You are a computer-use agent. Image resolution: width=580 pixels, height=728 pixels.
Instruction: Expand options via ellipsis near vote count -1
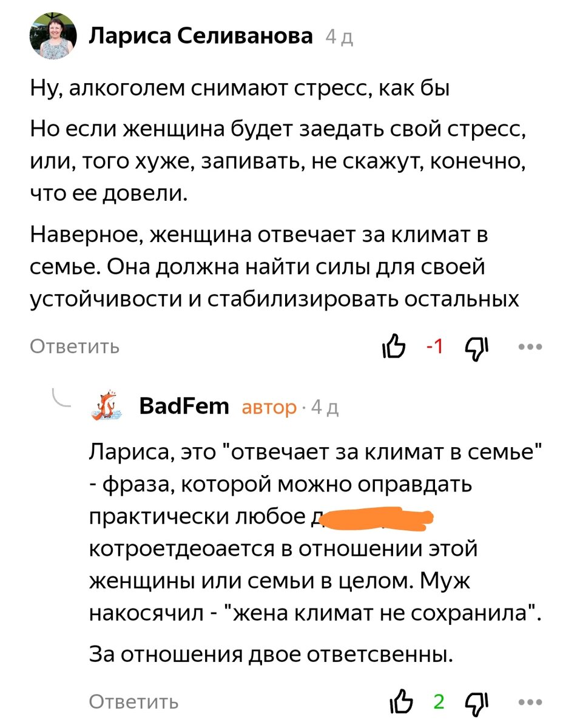click(x=530, y=346)
